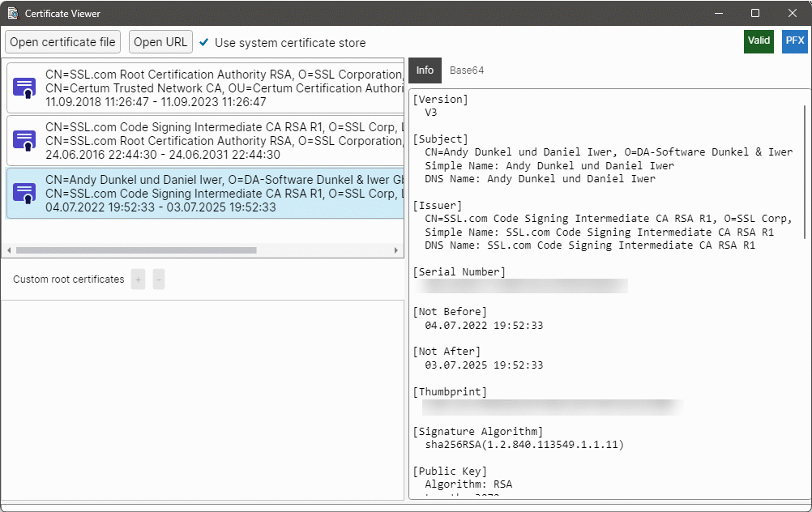Click the V3 version value
The width and height of the screenshot is (812, 512).
(x=431, y=113)
